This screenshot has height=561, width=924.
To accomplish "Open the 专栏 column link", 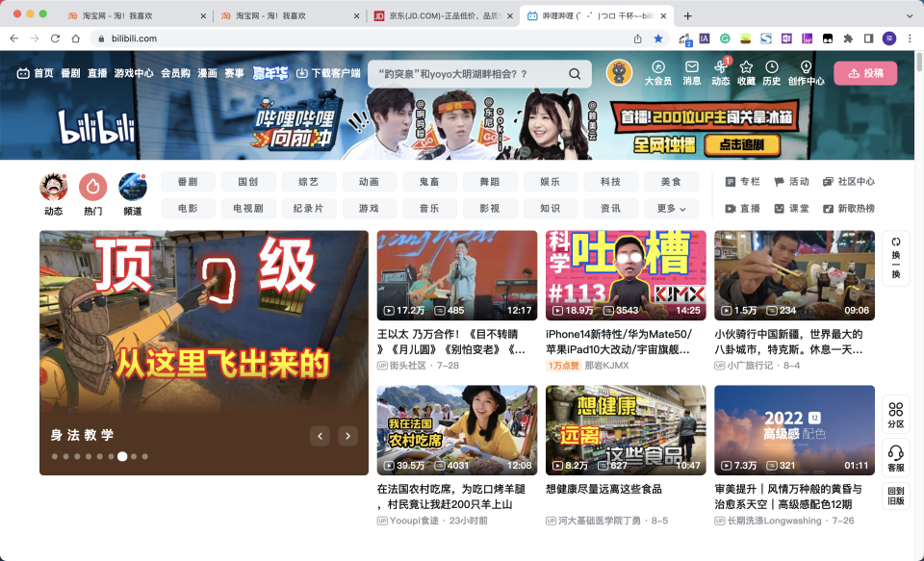I will [742, 182].
